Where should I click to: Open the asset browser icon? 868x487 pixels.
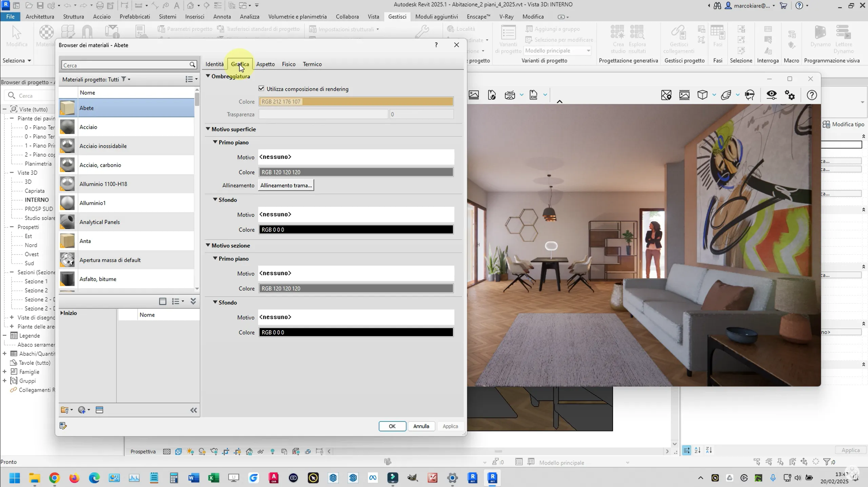[x=99, y=410]
